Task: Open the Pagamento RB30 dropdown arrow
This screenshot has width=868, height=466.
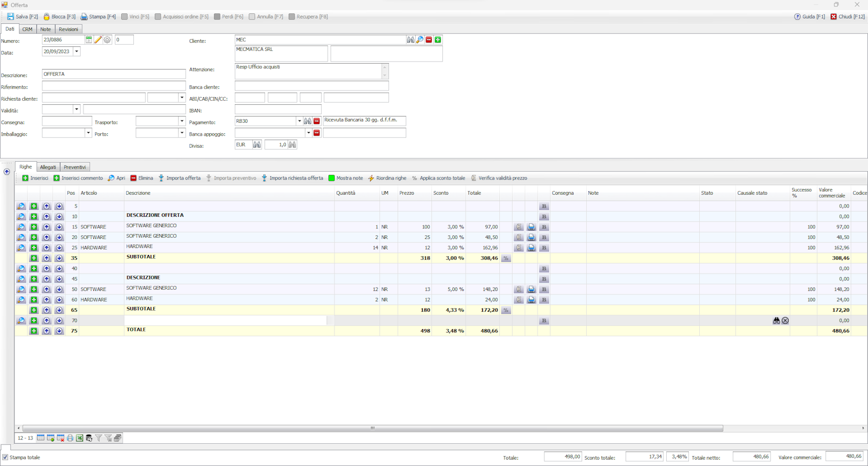Action: click(299, 121)
